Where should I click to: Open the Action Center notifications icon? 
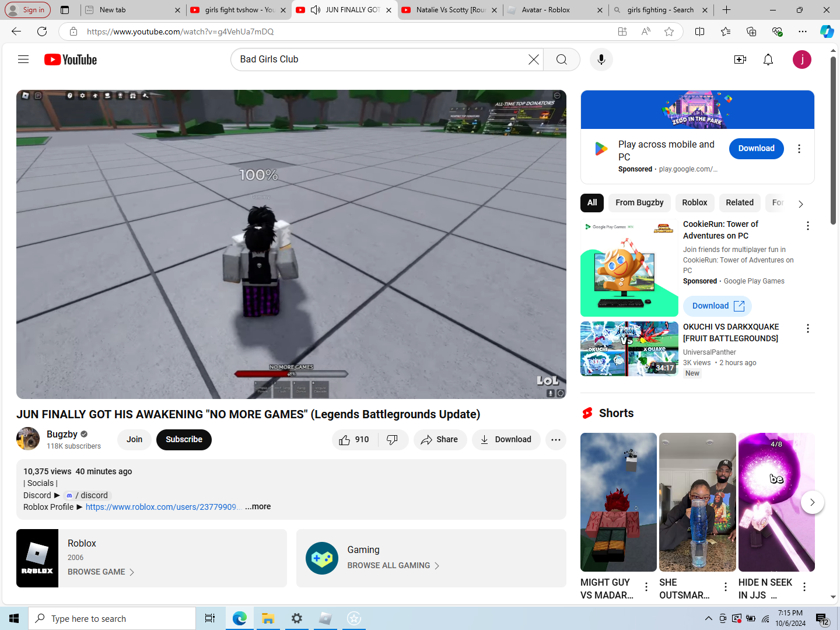822,619
